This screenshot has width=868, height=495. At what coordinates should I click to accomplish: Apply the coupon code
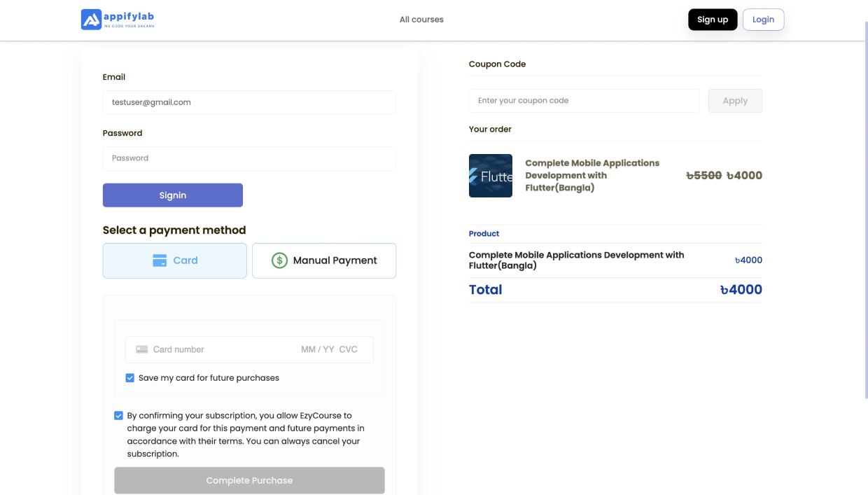(x=735, y=101)
